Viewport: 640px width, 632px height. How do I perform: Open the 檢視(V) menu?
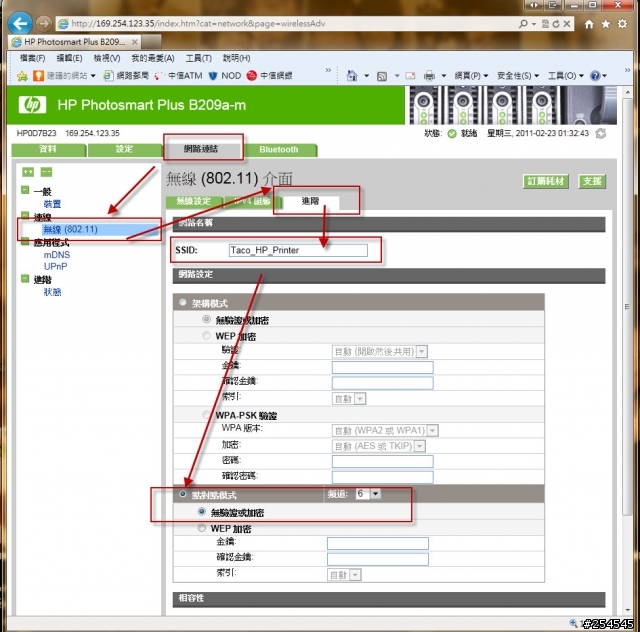pyautogui.click(x=107, y=58)
